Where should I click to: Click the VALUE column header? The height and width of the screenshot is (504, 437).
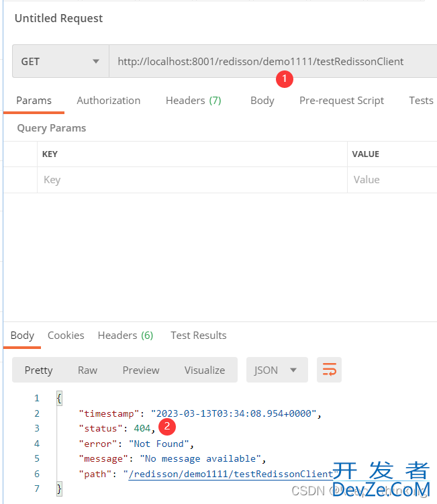(366, 154)
